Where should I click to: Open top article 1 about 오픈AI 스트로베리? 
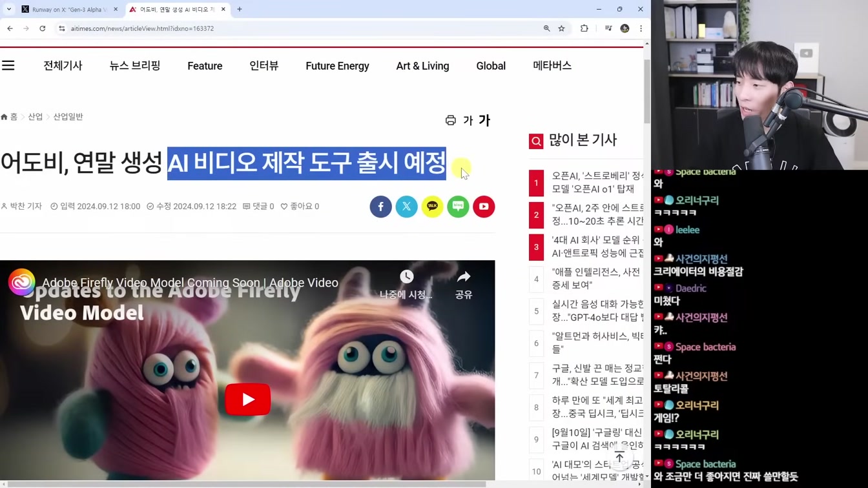pos(597,183)
